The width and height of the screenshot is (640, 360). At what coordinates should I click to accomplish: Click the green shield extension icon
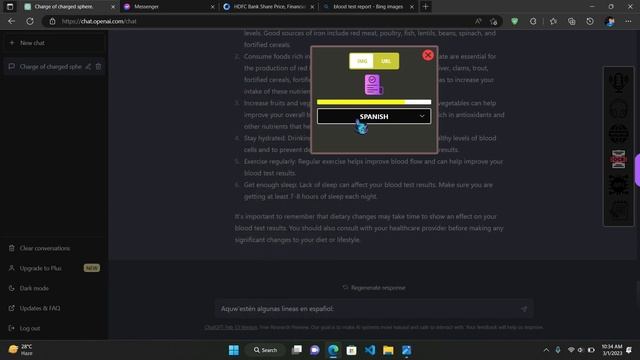point(514,21)
